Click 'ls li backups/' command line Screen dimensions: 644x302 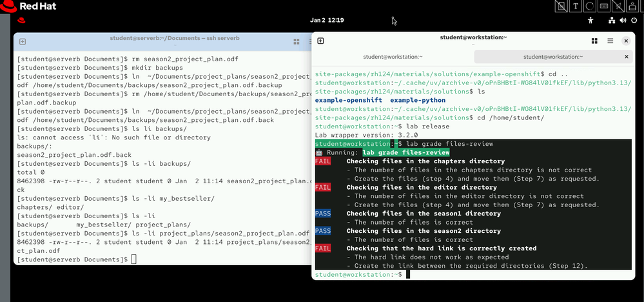(x=159, y=128)
